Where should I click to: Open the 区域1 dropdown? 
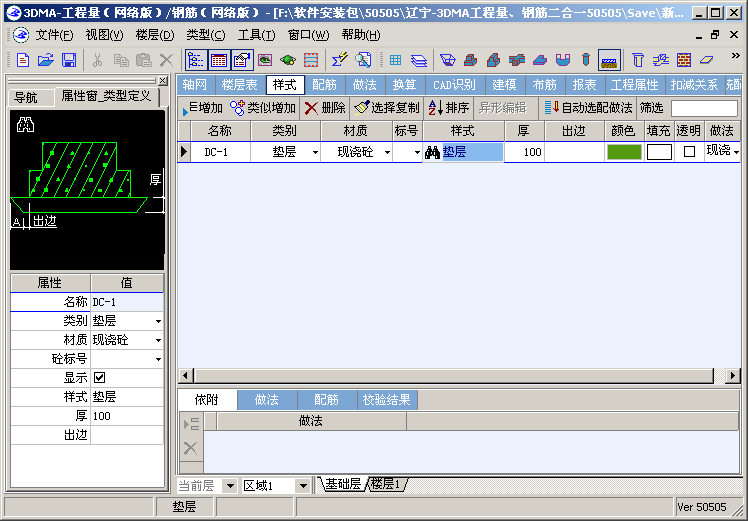[x=303, y=486]
